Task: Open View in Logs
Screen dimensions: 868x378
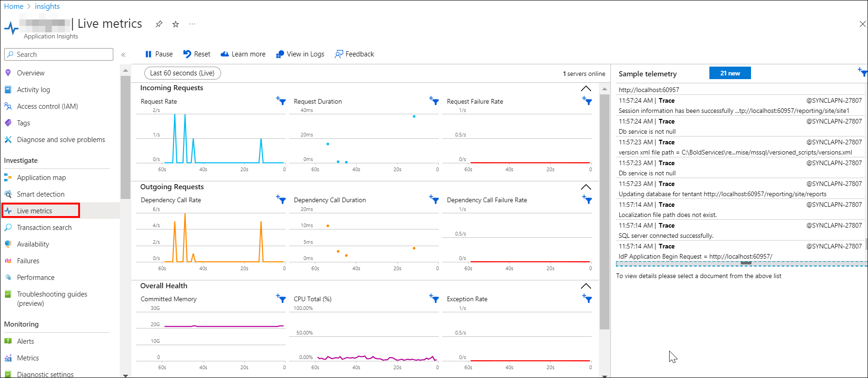Action: [300, 54]
